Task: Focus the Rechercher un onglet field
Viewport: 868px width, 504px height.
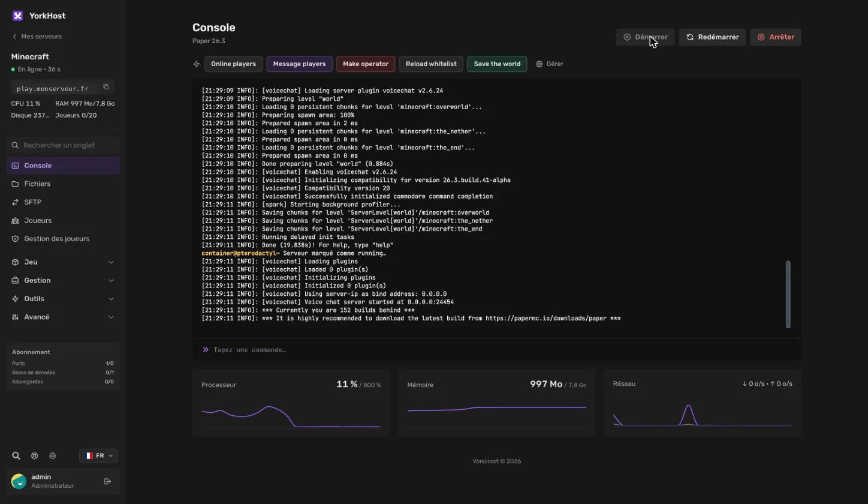Action: coord(63,145)
